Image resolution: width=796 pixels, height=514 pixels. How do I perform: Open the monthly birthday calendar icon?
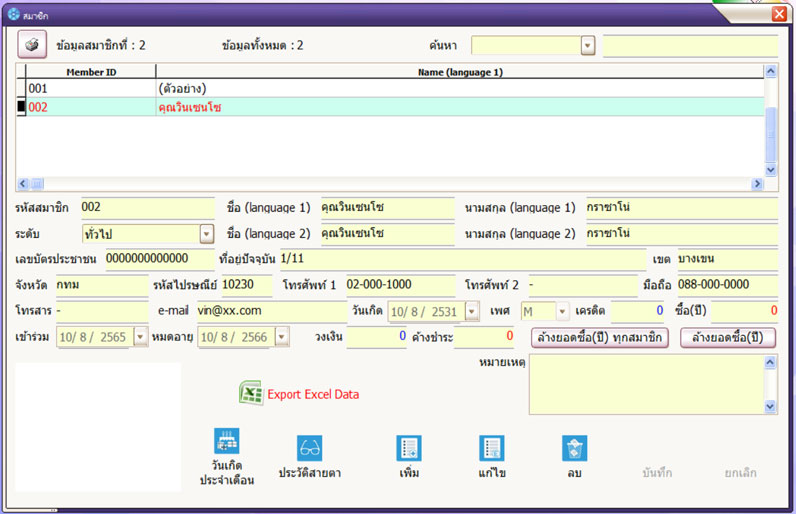coord(227,443)
